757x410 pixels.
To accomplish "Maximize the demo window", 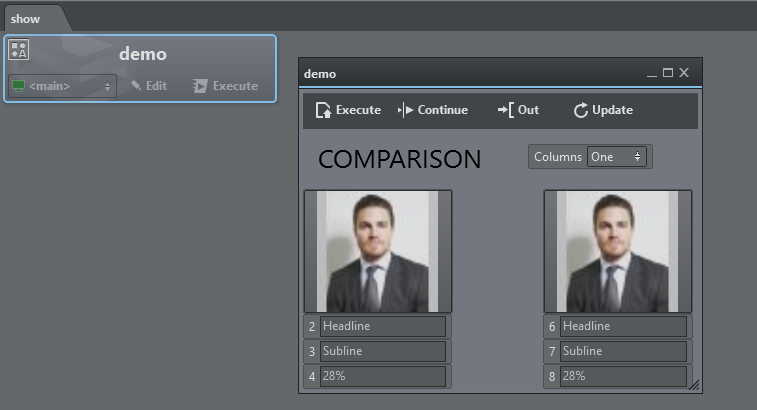I will (x=668, y=73).
